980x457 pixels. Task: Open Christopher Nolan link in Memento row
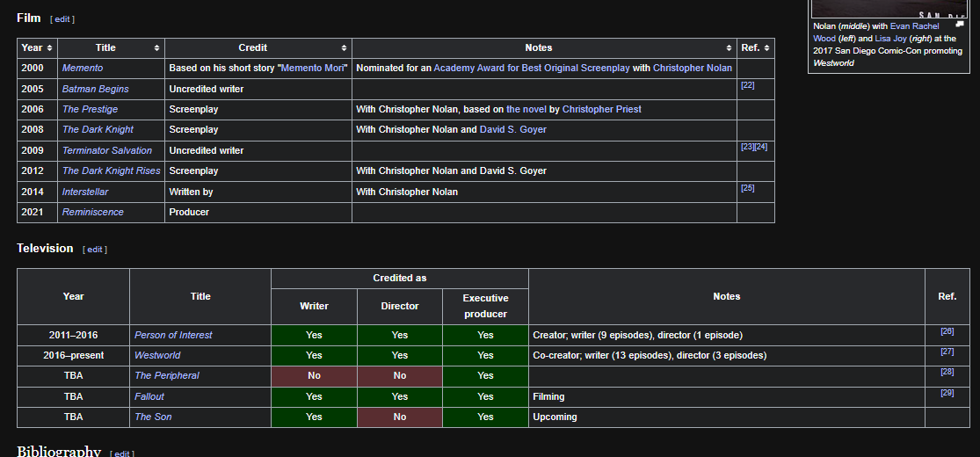[x=693, y=68]
